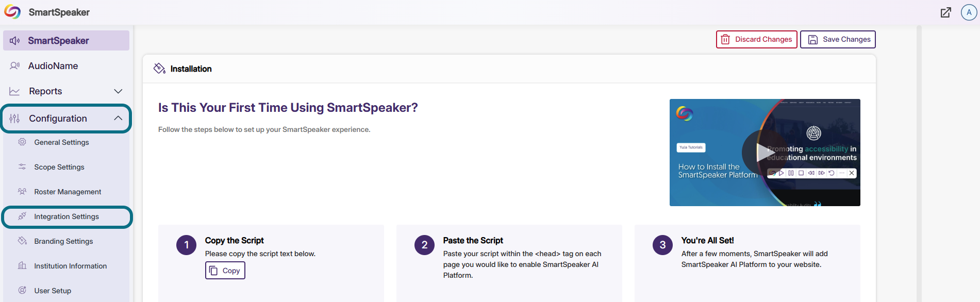Open General Settings via its gear icon
This screenshot has height=302, width=980.
tap(22, 142)
